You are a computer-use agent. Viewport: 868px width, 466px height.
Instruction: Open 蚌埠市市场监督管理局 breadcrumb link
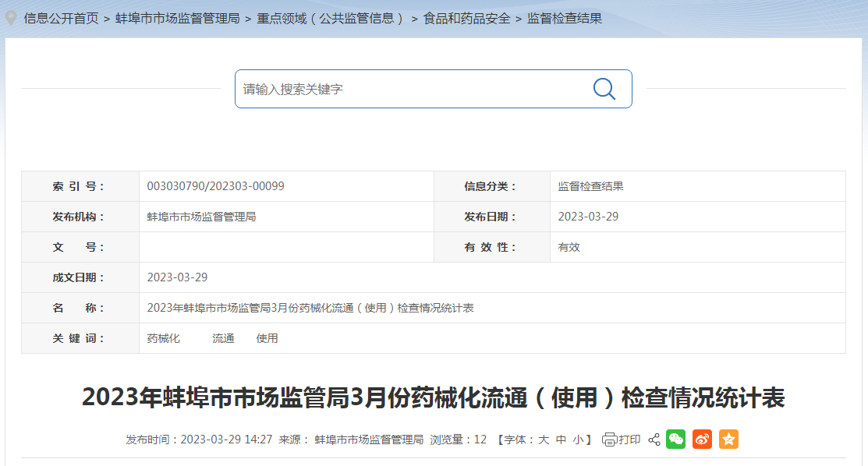(x=178, y=18)
